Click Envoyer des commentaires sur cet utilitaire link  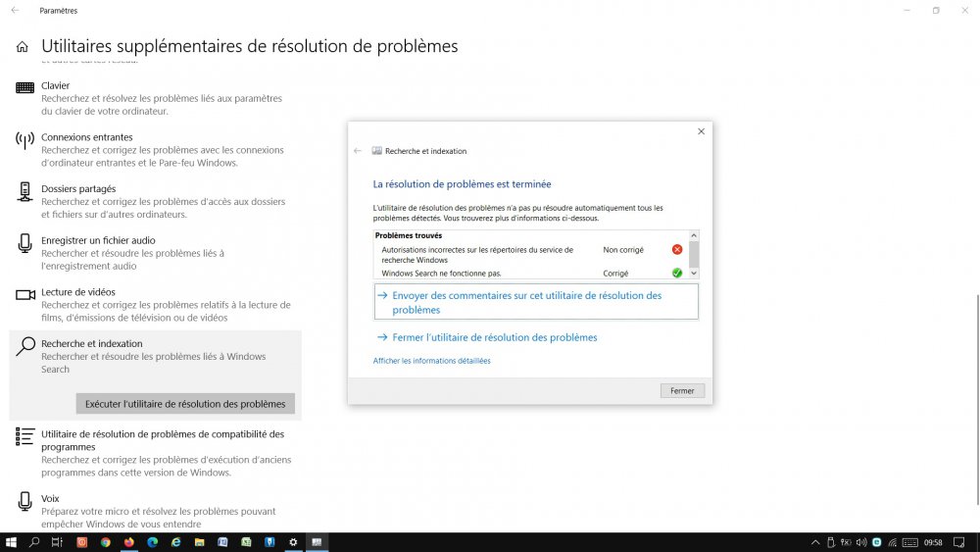tap(536, 302)
